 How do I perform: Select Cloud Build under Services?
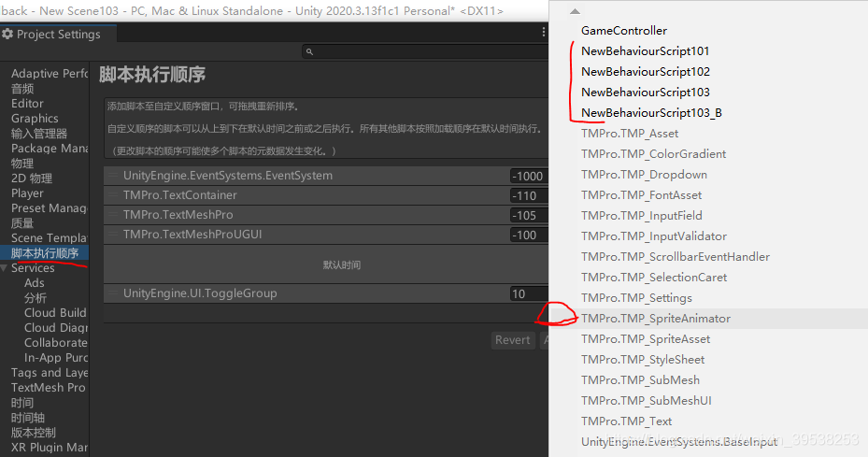(55, 312)
